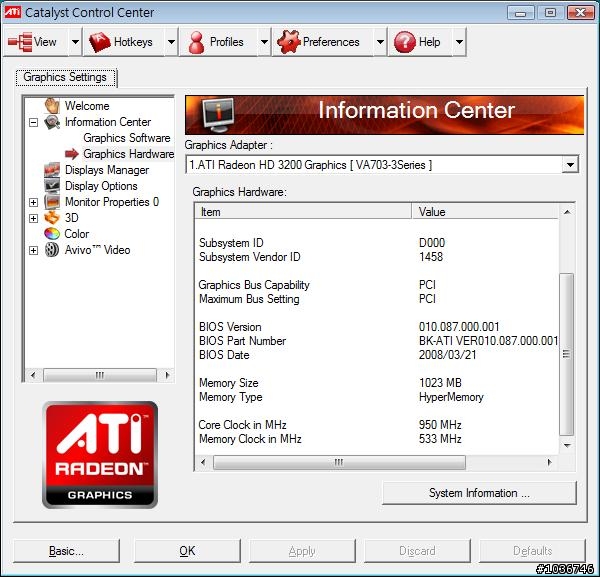Select the Graphics Bus Capability row
Screen dimensions: 600x577
[x=377, y=285]
